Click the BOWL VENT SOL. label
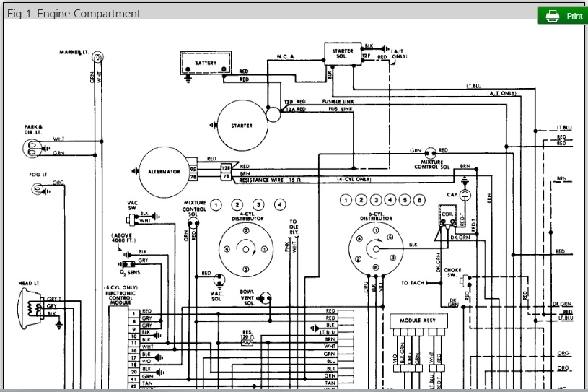The height and width of the screenshot is (392, 588). (247, 297)
